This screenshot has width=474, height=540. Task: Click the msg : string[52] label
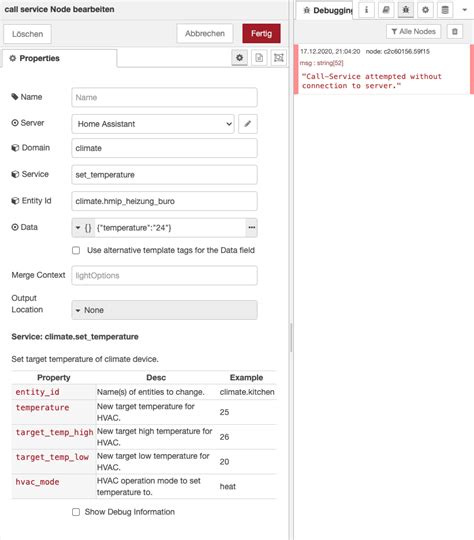coord(322,63)
